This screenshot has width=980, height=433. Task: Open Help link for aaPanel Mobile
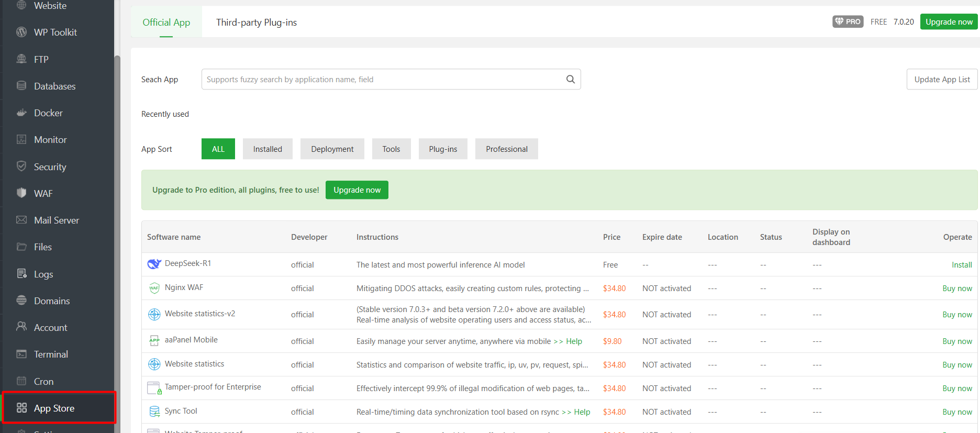pos(574,341)
